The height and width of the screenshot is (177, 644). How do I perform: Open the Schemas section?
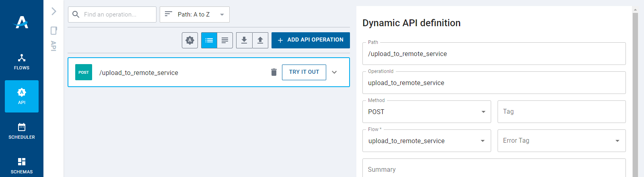tap(22, 166)
